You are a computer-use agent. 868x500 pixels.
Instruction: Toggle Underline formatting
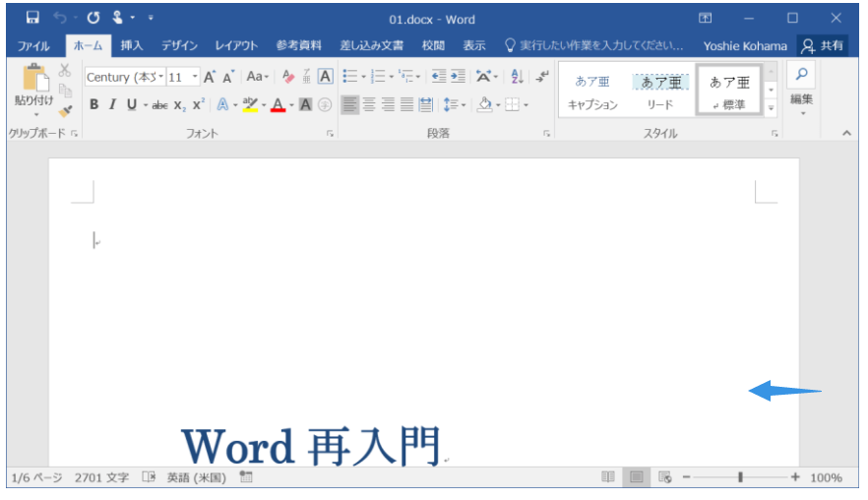(131, 104)
